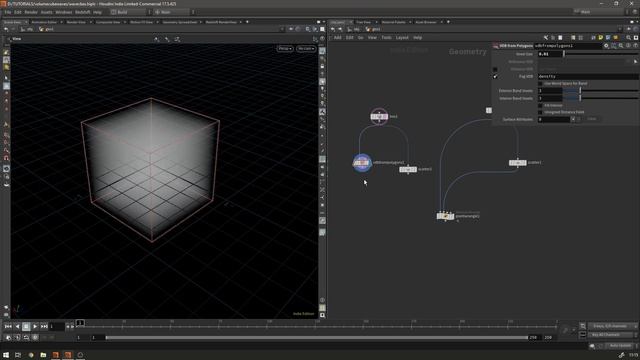Image resolution: width=640 pixels, height=360 pixels.
Task: Open the Houdini taskbar app icon
Action: pyautogui.click(x=56, y=355)
